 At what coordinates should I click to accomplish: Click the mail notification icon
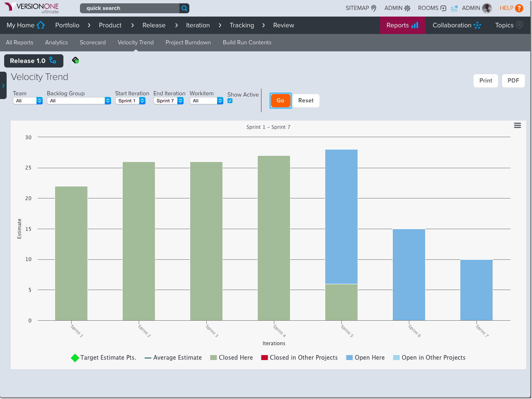pos(454,8)
